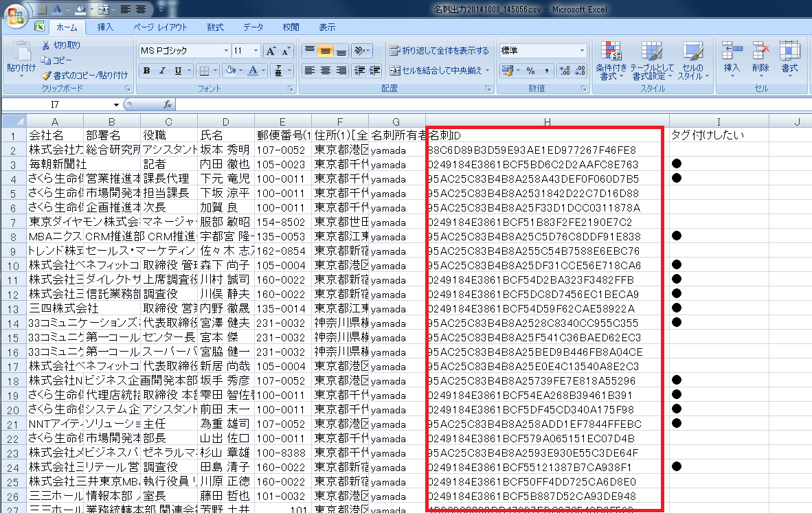812x513 pixels.
Task: Toggle middle vertical alignment (highlighted)
Action: tap(325, 51)
